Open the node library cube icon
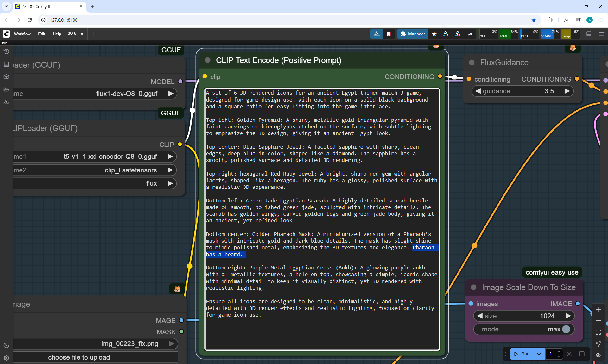The height and width of the screenshot is (364, 608). coord(6,77)
